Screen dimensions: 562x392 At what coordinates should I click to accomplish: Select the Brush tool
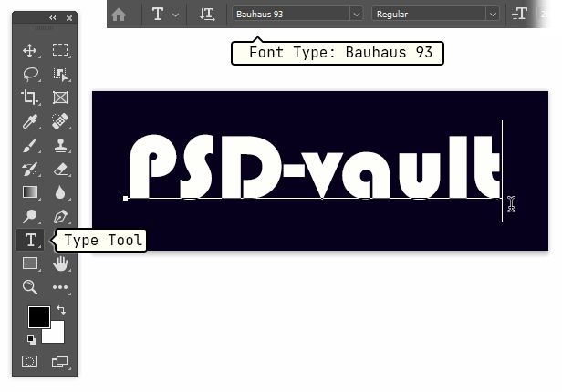(x=30, y=145)
